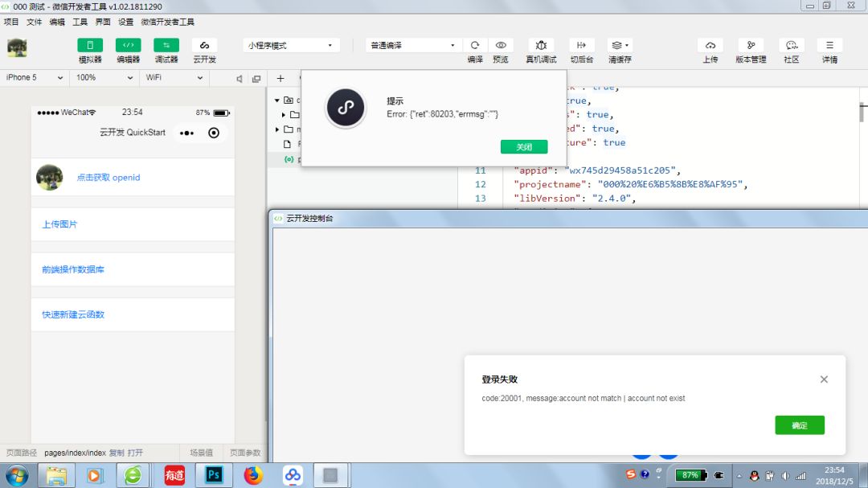This screenshot has height=488, width=868.
Task: Click the user avatar in the toolbar
Action: (17, 47)
